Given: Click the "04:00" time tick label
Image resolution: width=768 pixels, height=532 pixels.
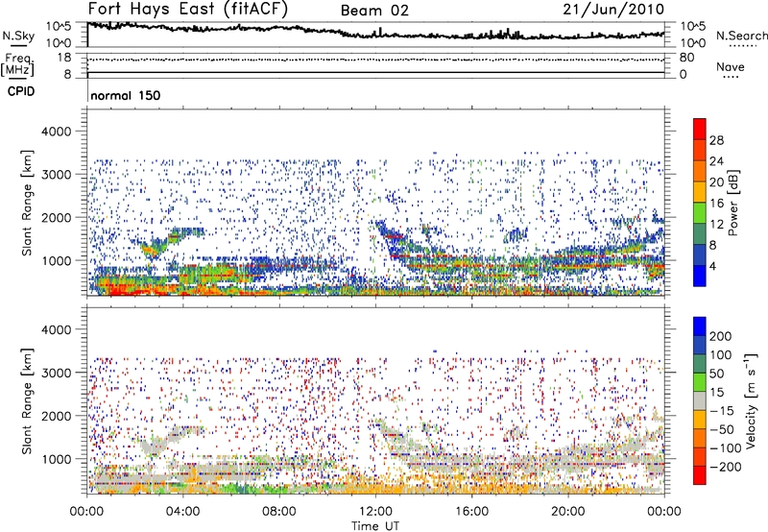Looking at the screenshot, I should click(182, 512).
